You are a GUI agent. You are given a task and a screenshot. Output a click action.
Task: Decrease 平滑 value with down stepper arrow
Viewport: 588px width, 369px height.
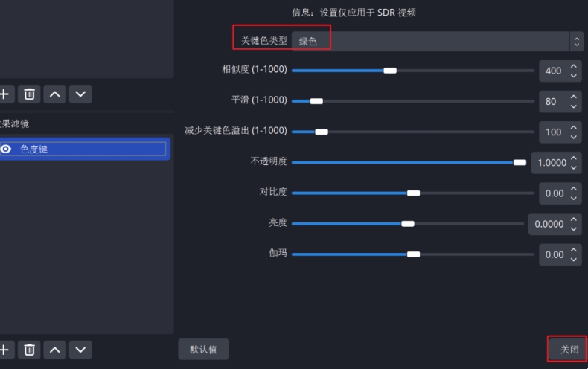coord(573,106)
